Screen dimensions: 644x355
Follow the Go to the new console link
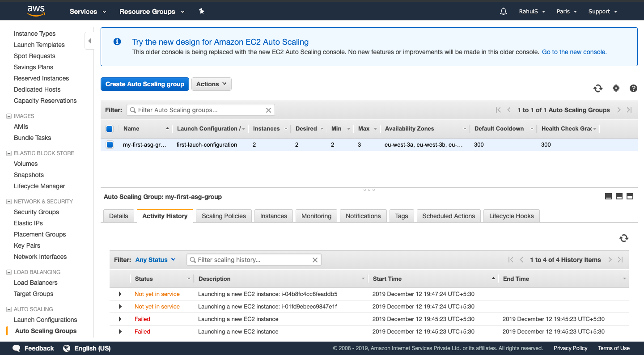[x=574, y=52]
